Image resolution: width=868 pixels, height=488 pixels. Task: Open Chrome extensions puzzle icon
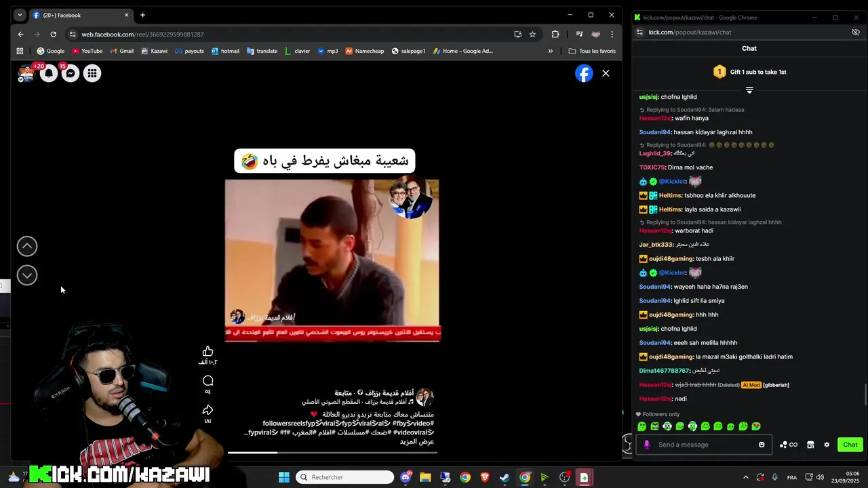555,34
